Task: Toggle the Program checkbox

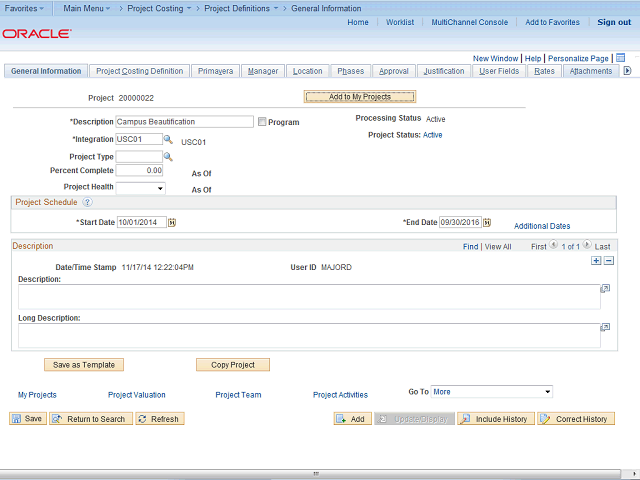Action: 262,122
